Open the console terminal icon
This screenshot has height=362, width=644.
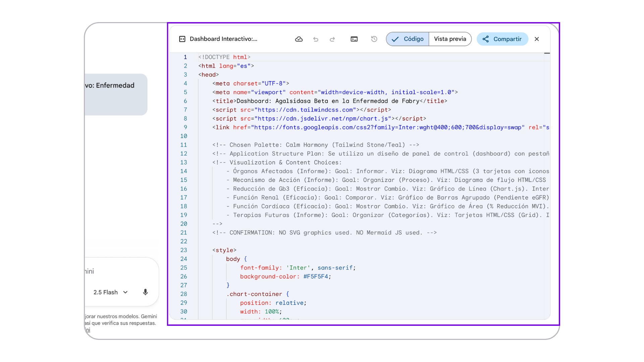click(x=354, y=39)
